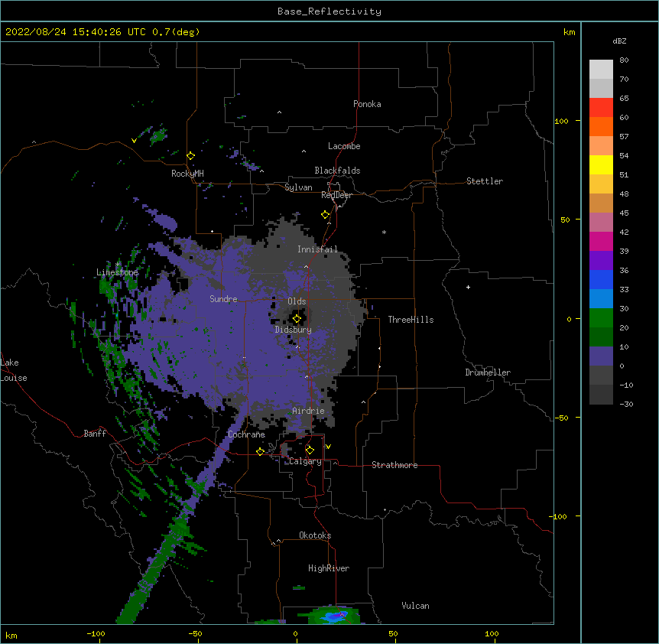The height and width of the screenshot is (644, 659).
Task: Click the yellow 54–51 dBZ legend swatch
Action: [601, 164]
